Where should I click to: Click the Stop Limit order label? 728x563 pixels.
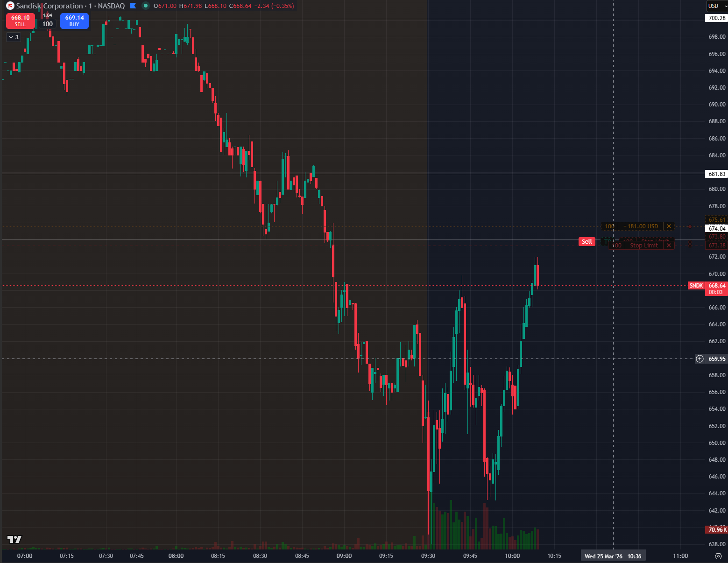[x=643, y=246]
